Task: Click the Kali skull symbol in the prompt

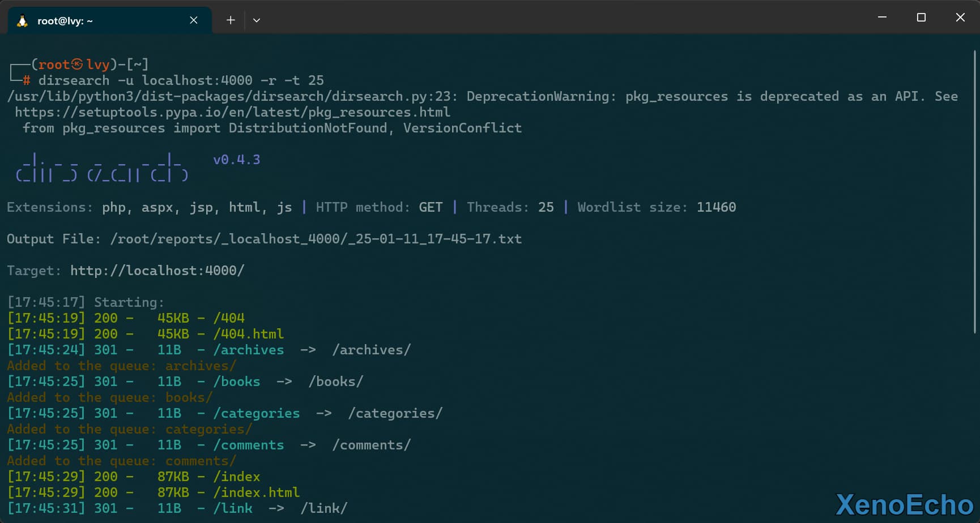Action: pyautogui.click(x=77, y=65)
